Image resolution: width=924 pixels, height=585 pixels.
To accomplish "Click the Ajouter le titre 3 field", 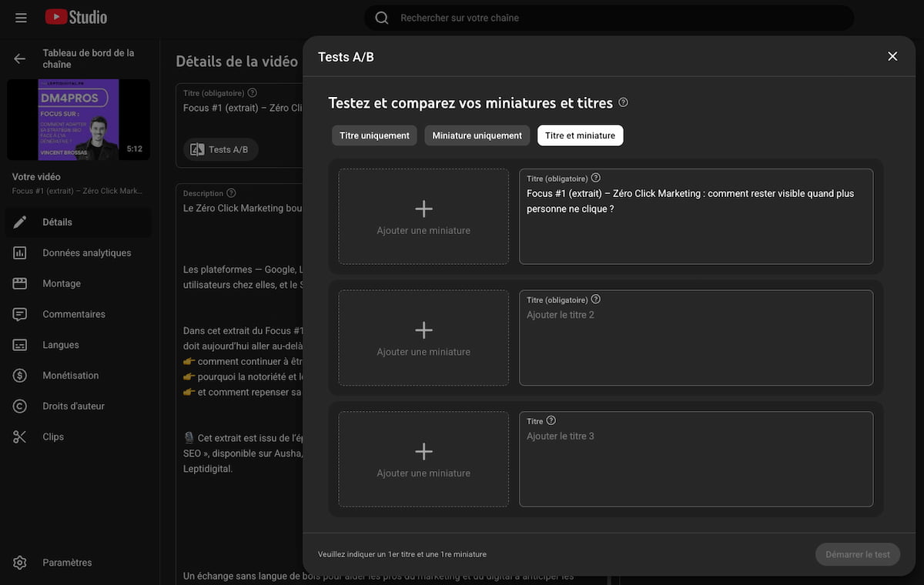I will pyautogui.click(x=696, y=459).
